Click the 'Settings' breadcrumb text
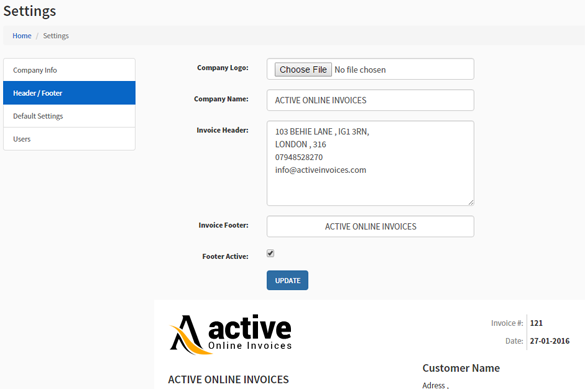Viewport: 585px width, 389px height. click(x=56, y=36)
